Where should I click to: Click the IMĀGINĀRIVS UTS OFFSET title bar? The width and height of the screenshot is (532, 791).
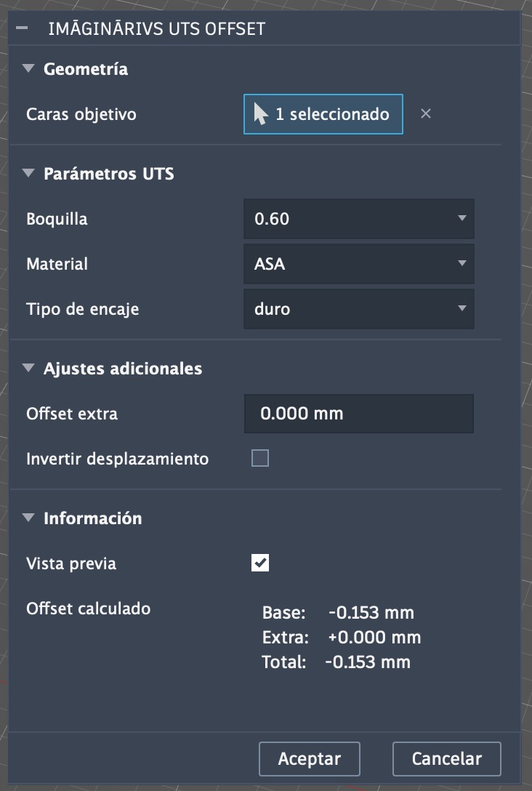coord(156,29)
